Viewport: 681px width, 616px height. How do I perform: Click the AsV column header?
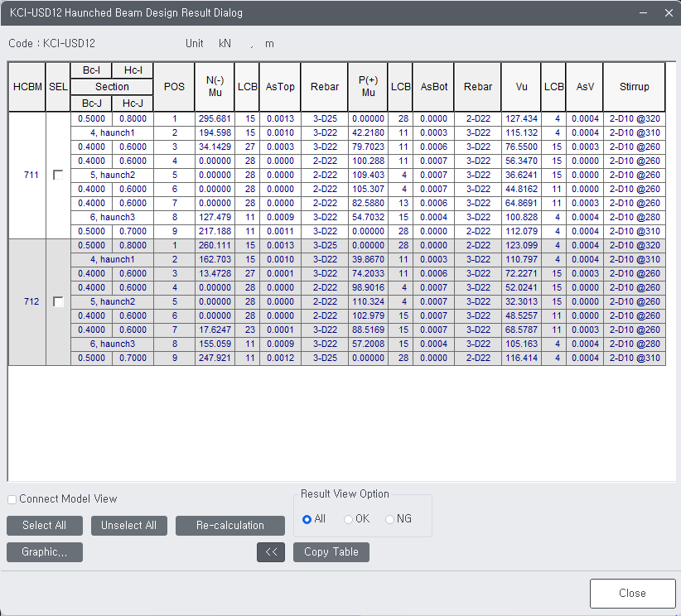click(585, 87)
